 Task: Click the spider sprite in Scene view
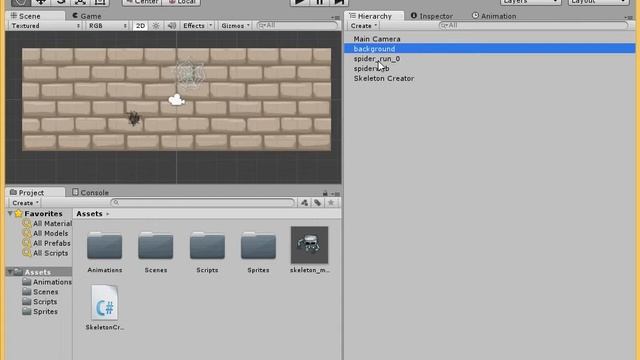click(134, 118)
